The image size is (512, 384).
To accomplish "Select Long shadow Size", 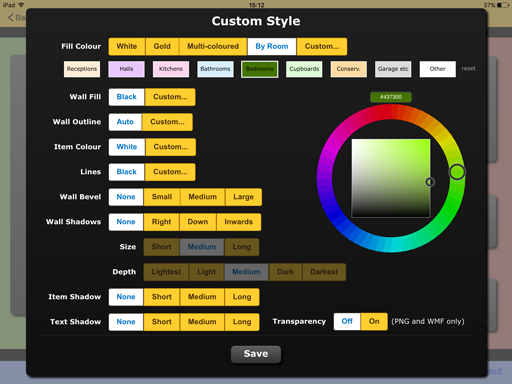I will click(242, 247).
